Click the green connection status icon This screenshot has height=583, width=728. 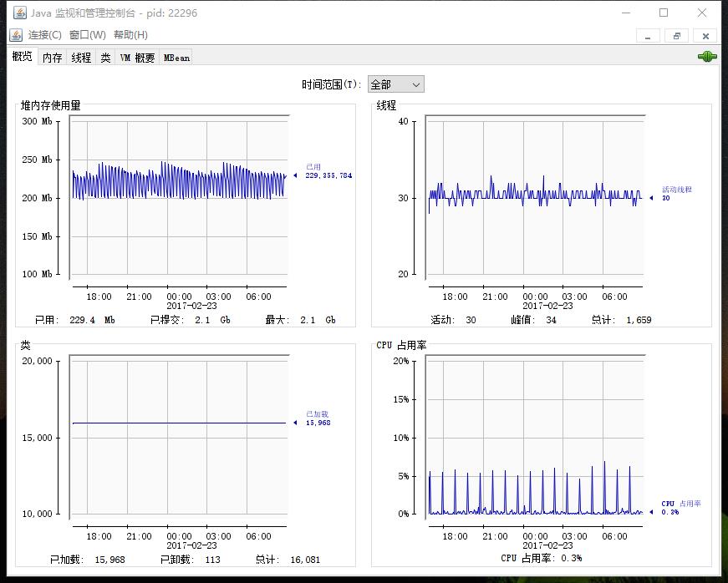[x=707, y=57]
